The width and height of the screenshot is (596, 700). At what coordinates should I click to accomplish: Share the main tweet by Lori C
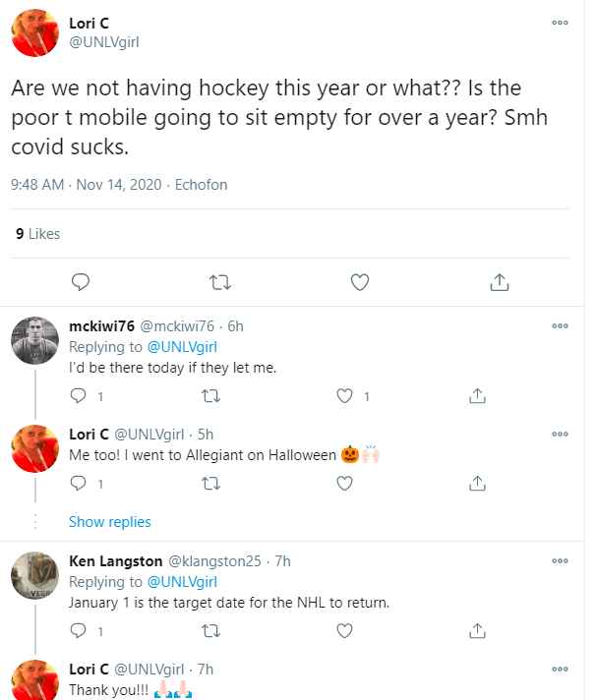tap(499, 282)
